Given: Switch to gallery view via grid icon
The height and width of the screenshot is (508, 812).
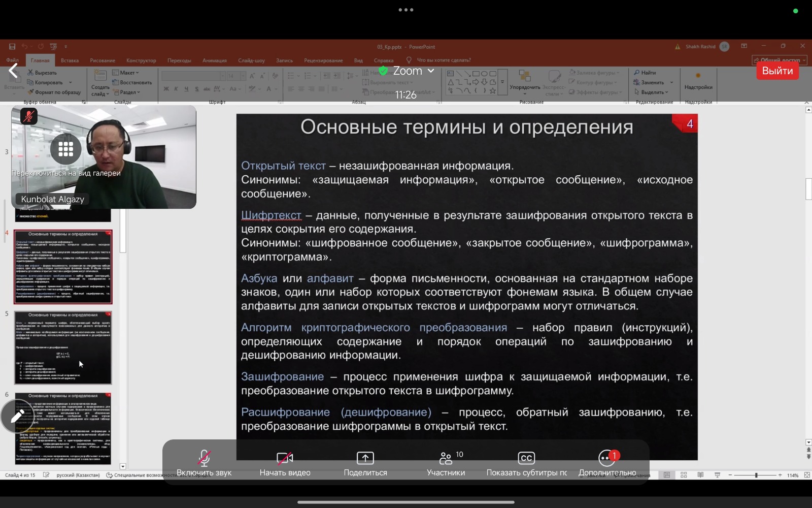Looking at the screenshot, I should click(65, 148).
